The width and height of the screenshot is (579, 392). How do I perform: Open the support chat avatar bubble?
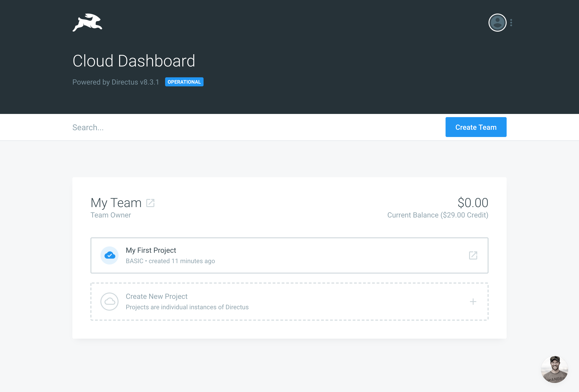554,369
